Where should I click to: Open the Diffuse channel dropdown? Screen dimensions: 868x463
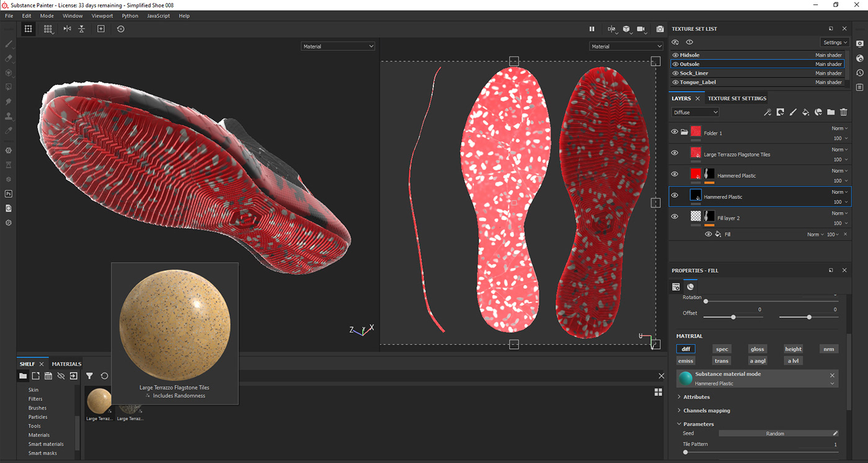point(694,112)
